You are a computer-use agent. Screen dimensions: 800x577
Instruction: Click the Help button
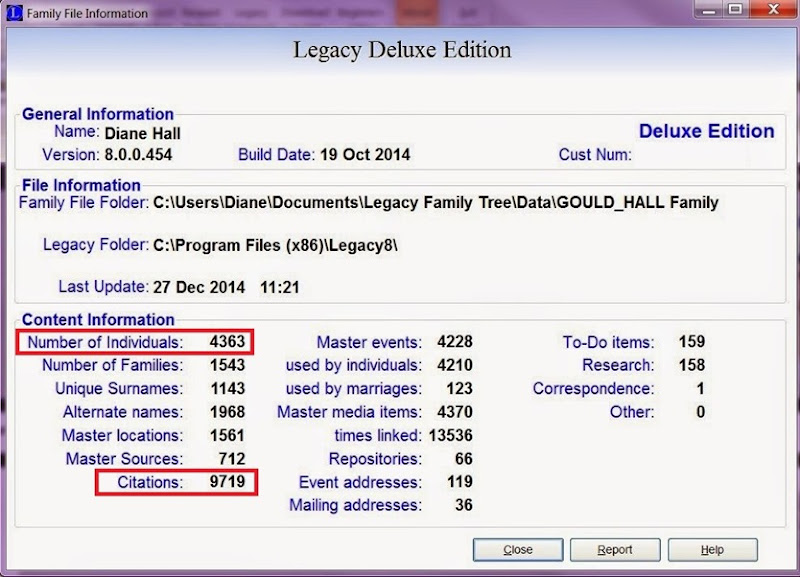[x=712, y=549]
